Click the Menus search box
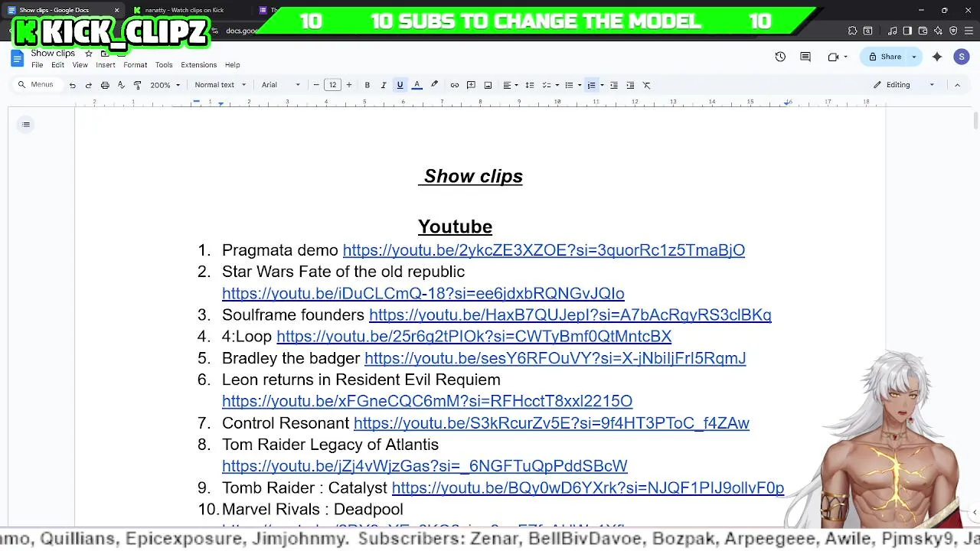Screen dimensions: 980x551 [37, 85]
